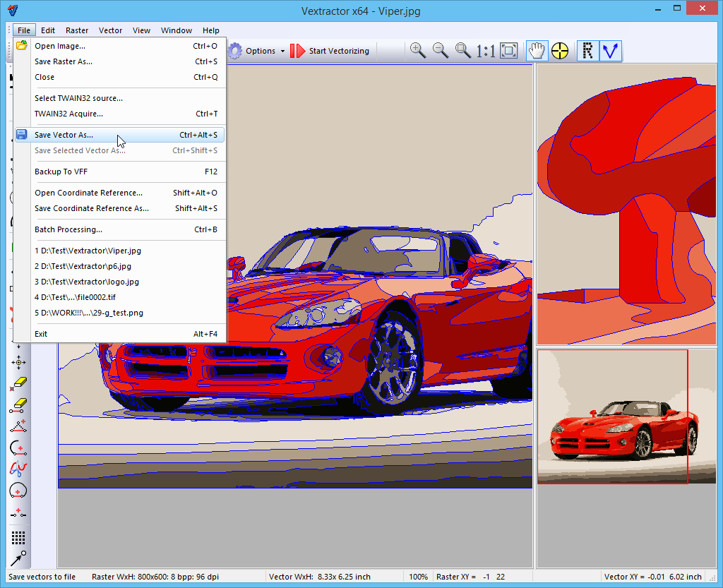The height and width of the screenshot is (588, 723).
Task: Select the Pan hand tool
Action: click(537, 50)
